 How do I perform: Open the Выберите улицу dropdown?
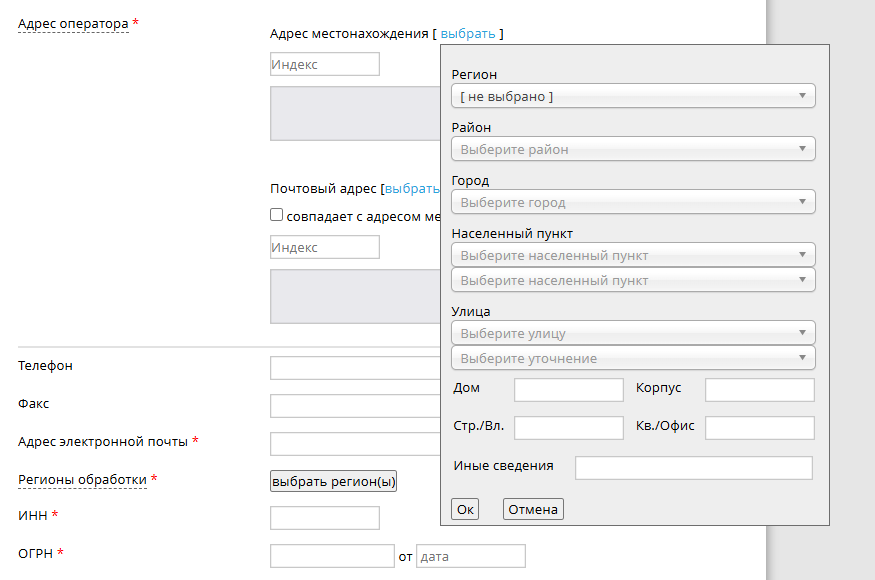coord(633,333)
